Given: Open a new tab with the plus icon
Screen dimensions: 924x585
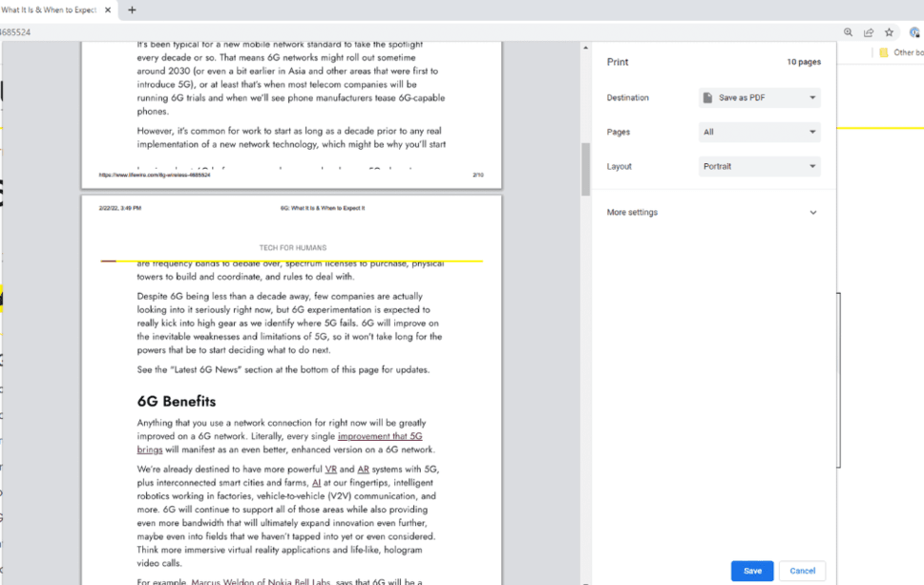Looking at the screenshot, I should (132, 10).
